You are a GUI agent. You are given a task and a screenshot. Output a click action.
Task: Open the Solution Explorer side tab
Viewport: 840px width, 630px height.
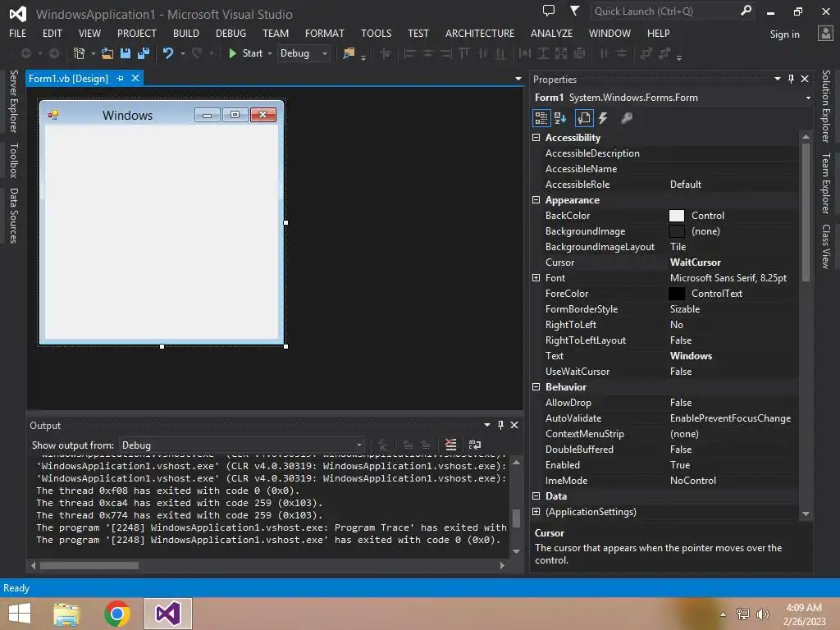click(826, 106)
